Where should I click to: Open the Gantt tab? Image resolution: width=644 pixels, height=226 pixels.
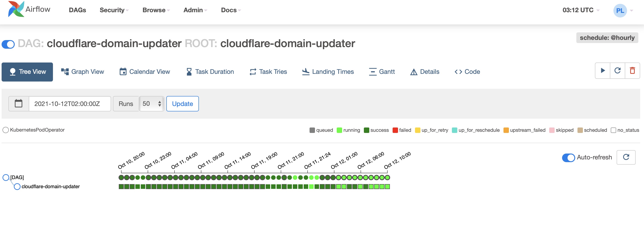click(382, 72)
